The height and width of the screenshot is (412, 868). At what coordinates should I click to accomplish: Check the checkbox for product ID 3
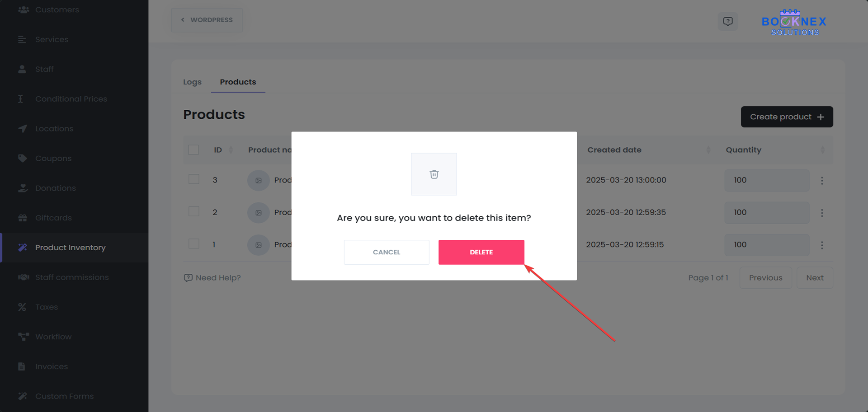pos(194,179)
